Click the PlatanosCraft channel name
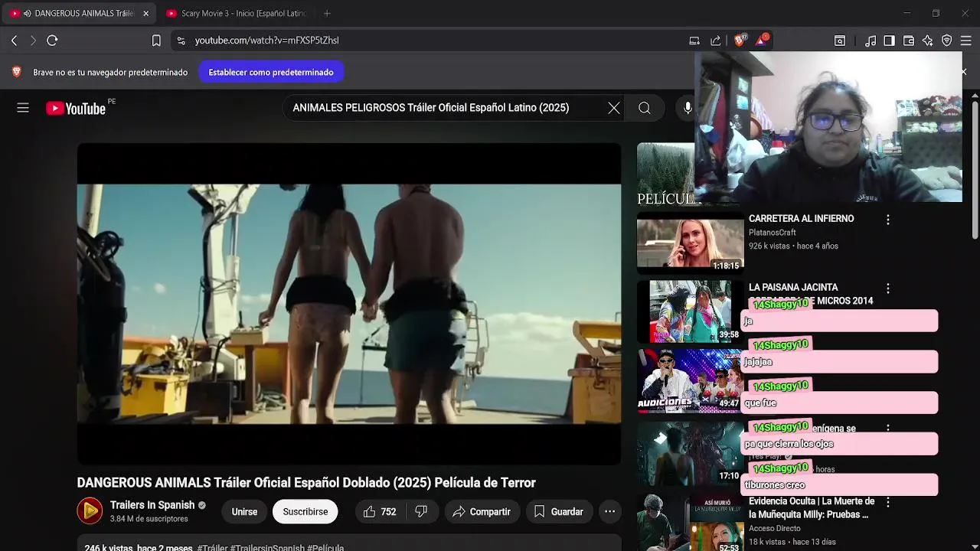980x551 pixels. [x=773, y=233]
